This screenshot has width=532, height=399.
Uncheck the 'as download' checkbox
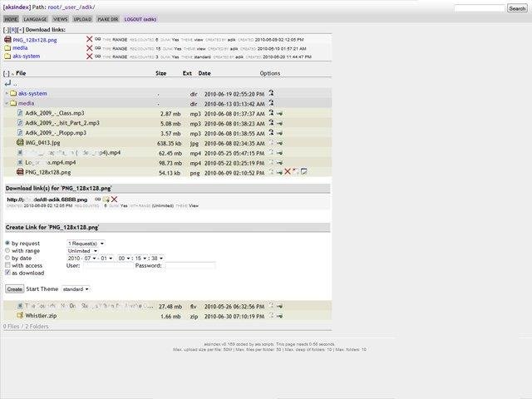[x=7, y=273]
